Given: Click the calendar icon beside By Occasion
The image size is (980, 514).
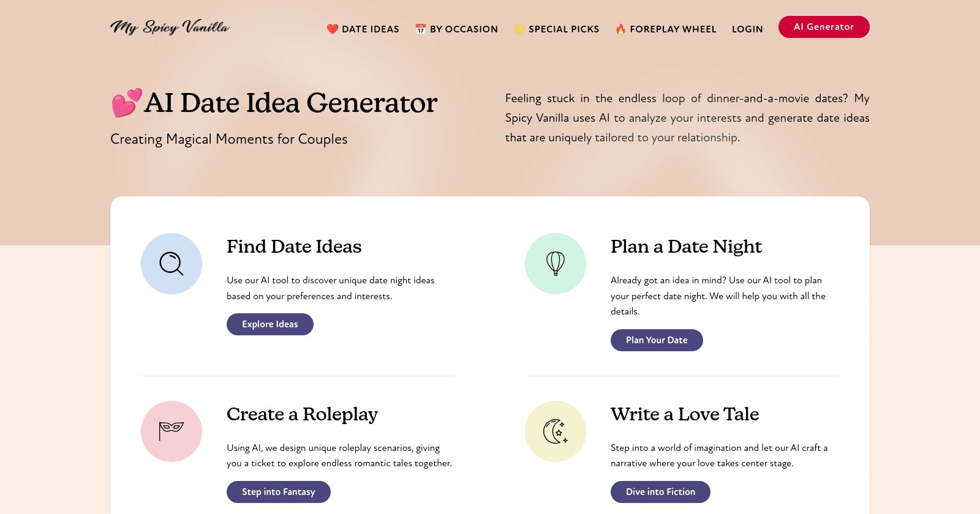Looking at the screenshot, I should [x=421, y=29].
